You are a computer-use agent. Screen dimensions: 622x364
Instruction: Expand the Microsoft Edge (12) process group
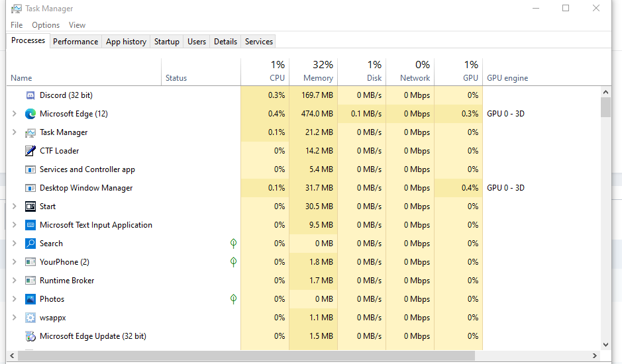pos(15,114)
